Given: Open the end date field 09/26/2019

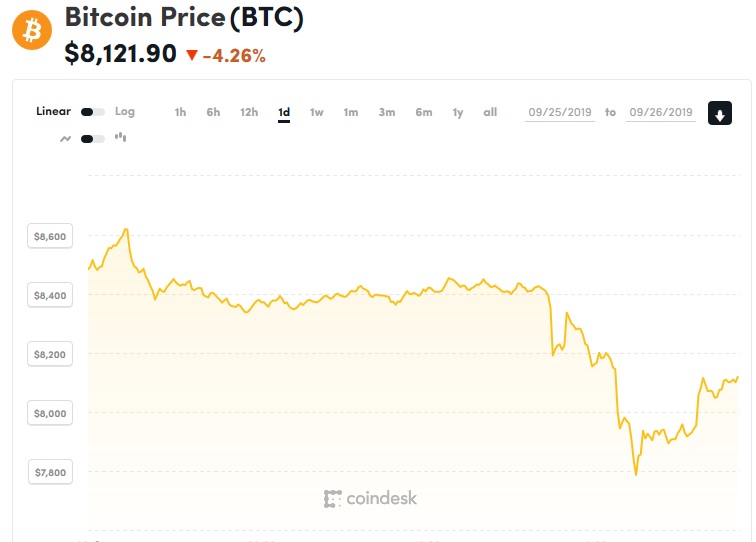Looking at the screenshot, I should click(x=660, y=113).
